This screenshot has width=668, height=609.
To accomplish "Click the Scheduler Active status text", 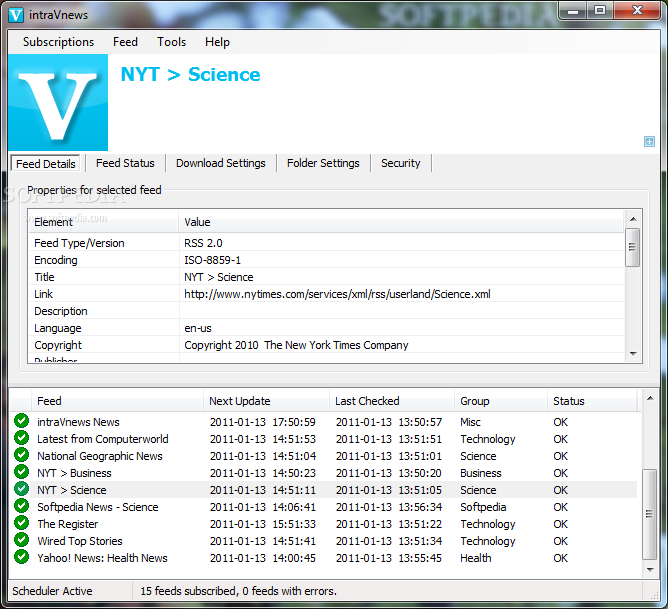I will click(x=52, y=591).
